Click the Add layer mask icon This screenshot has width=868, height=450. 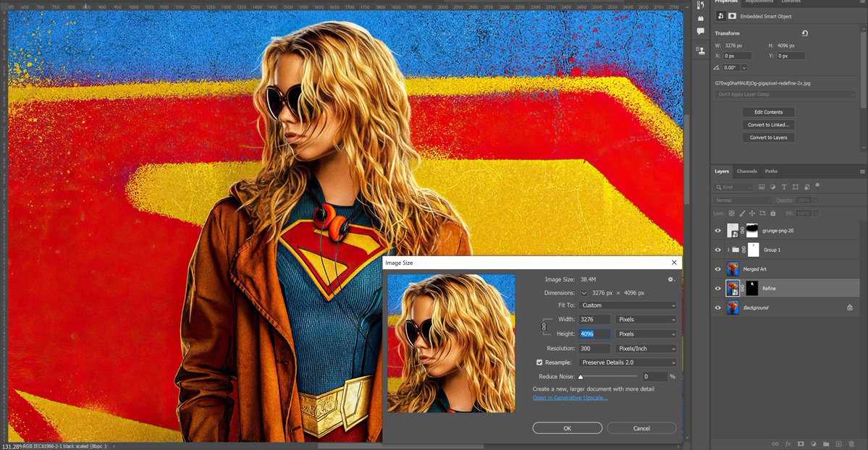coord(801,444)
